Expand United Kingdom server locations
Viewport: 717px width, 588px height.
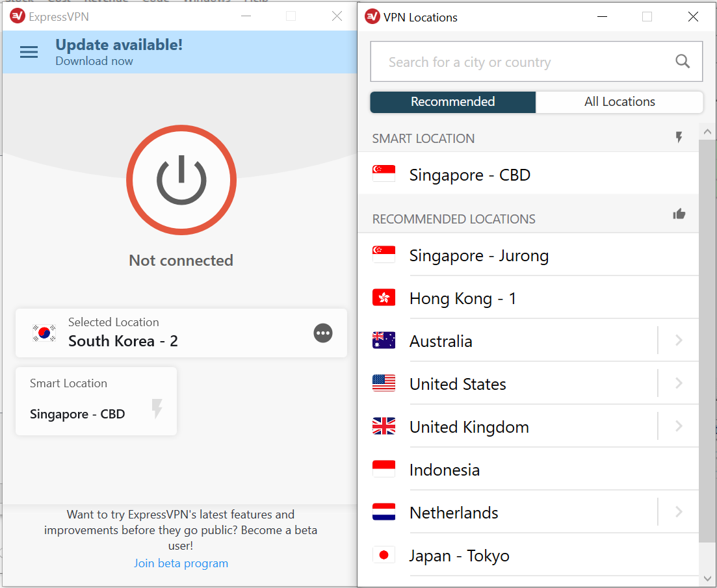(x=679, y=426)
